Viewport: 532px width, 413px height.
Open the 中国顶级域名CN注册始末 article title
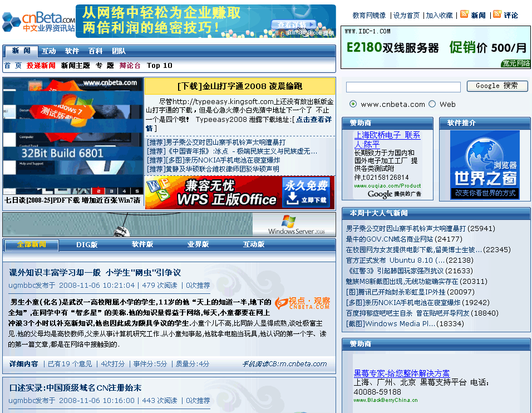click(75, 388)
